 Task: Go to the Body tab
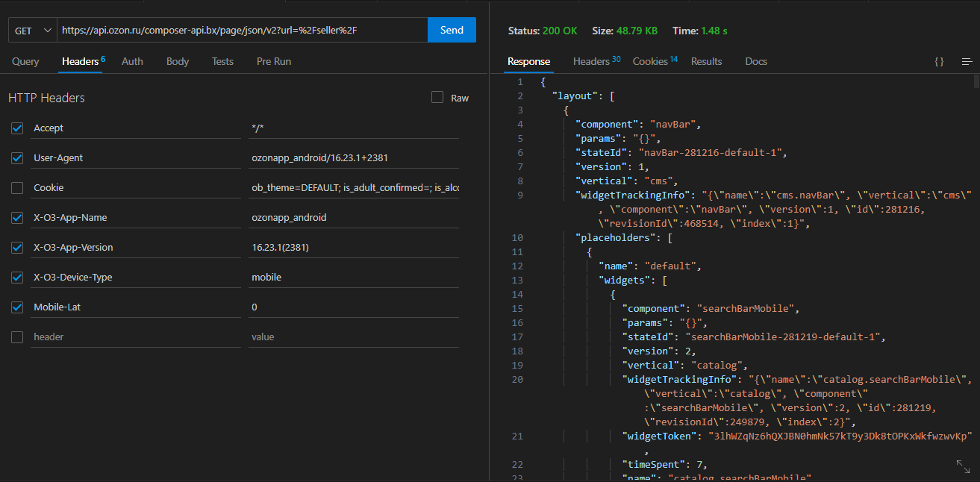pyautogui.click(x=178, y=62)
